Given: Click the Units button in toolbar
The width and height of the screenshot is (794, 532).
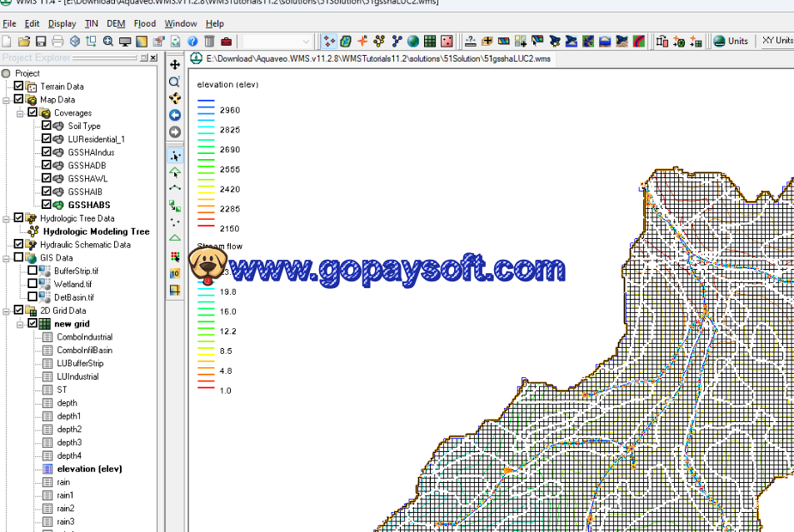Looking at the screenshot, I should click(x=731, y=41).
